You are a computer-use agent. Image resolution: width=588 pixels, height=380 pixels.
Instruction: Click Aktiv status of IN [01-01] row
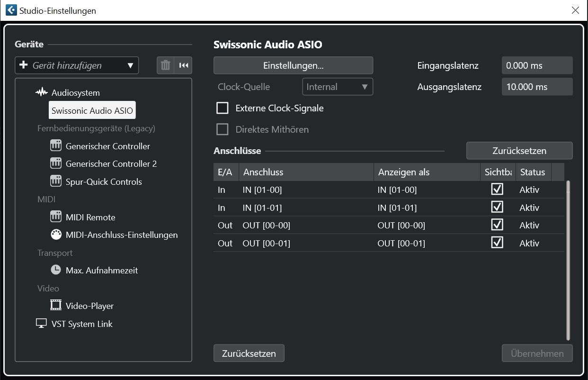529,208
